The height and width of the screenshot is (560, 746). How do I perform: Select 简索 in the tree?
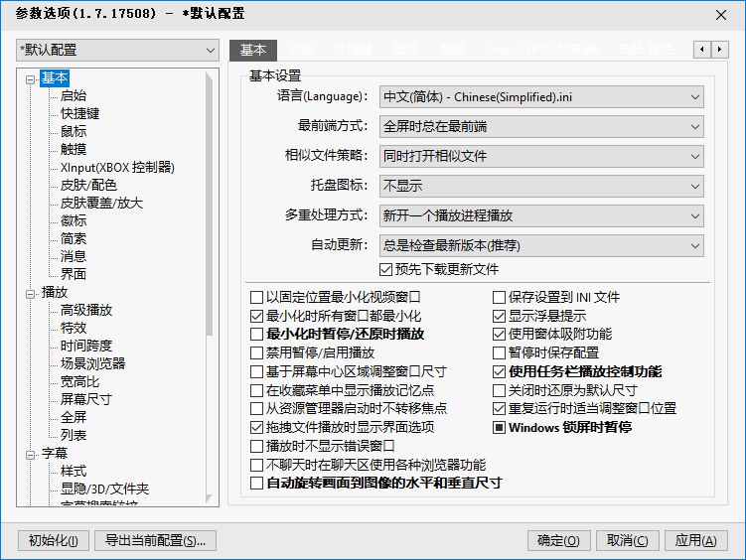74,238
